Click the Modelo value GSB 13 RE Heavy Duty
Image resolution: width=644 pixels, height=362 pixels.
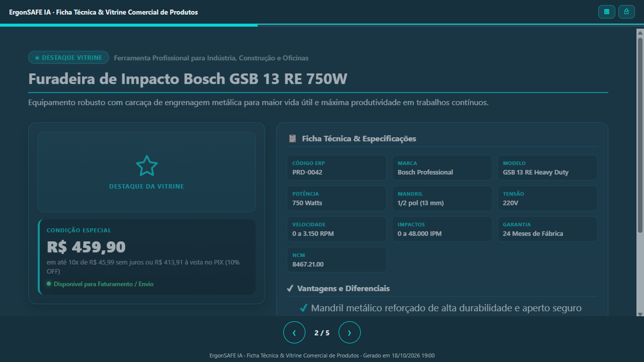536,172
